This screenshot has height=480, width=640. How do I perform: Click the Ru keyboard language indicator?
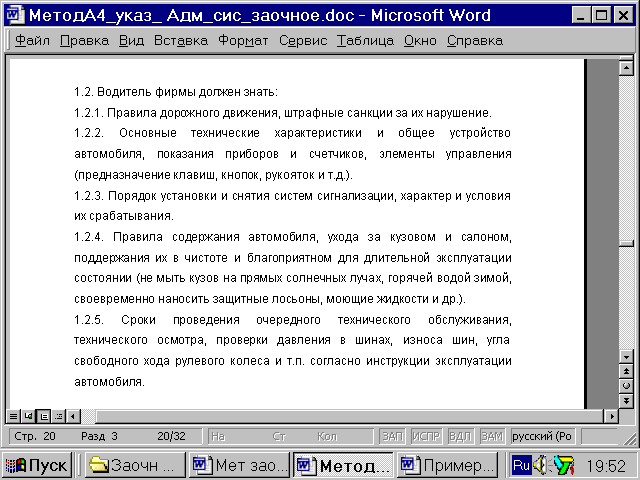pyautogui.click(x=521, y=465)
